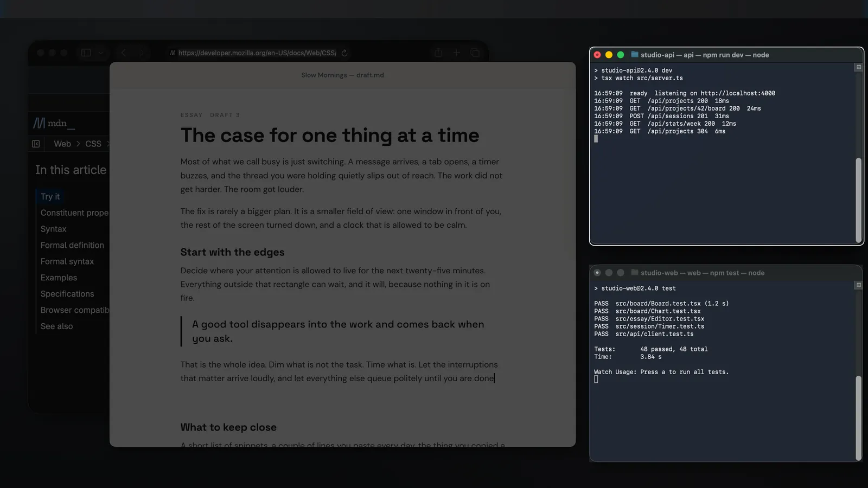This screenshot has width=868, height=488.
Task: Click the blockquote about a good tool
Action: click(x=338, y=331)
